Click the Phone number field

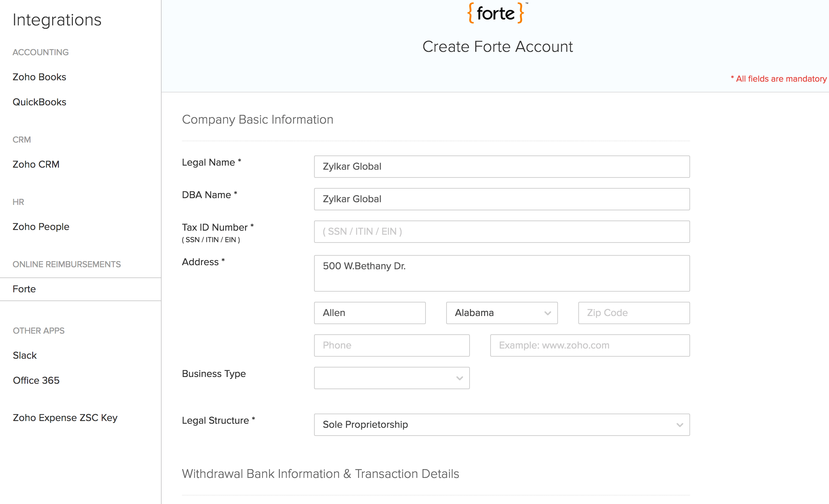[391, 345]
